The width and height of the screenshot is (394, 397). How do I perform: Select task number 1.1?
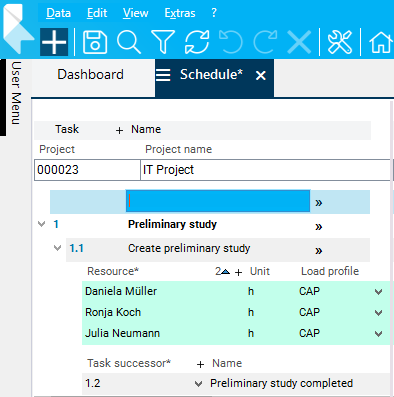76,248
